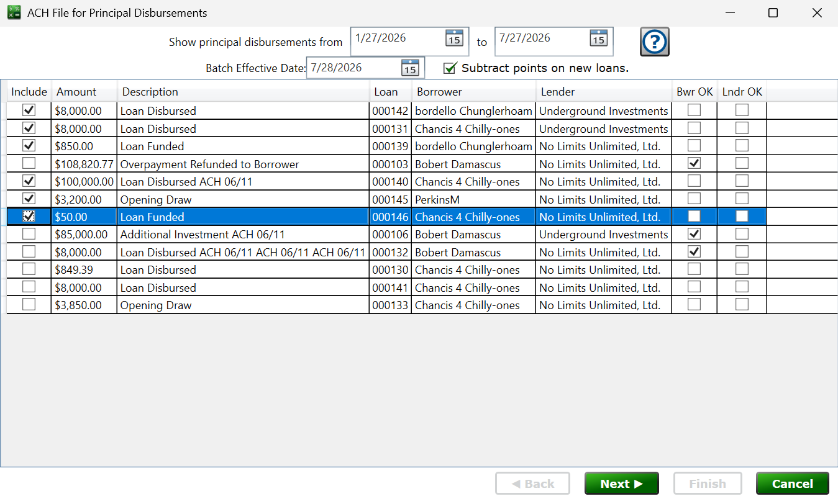Check Include for loan 000141

click(29, 287)
